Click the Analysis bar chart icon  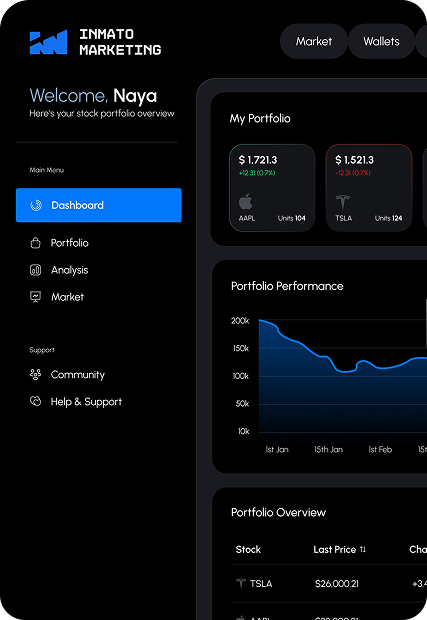coord(36,270)
